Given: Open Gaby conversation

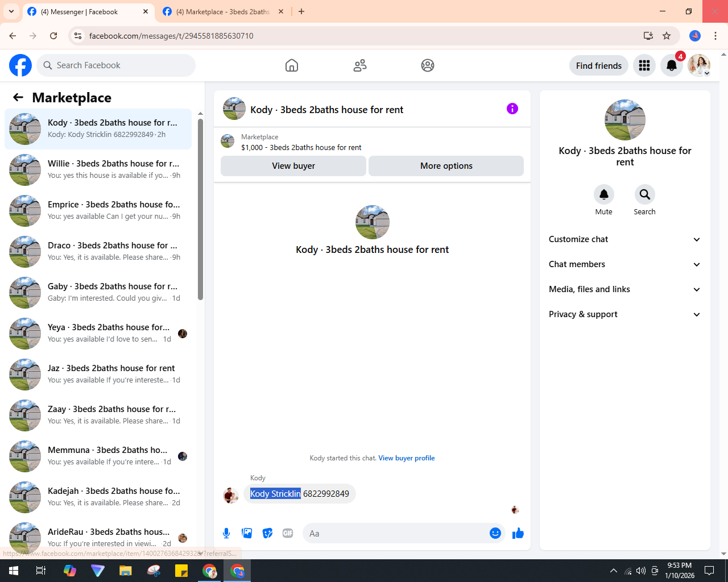Looking at the screenshot, I should (98, 293).
